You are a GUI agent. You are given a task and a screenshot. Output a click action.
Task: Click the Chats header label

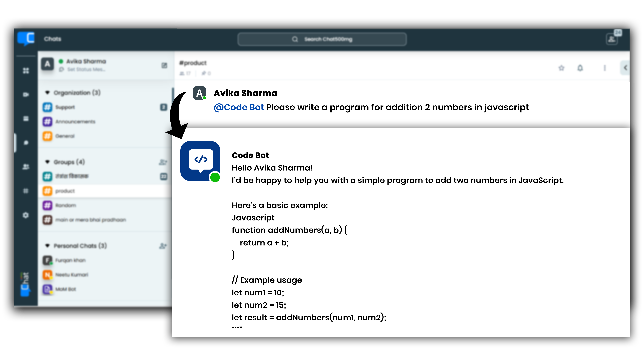(52, 39)
